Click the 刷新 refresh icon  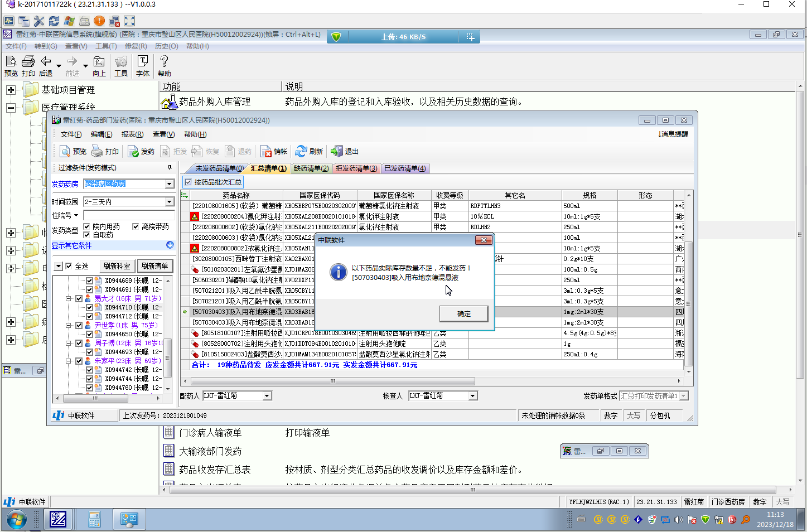(302, 152)
